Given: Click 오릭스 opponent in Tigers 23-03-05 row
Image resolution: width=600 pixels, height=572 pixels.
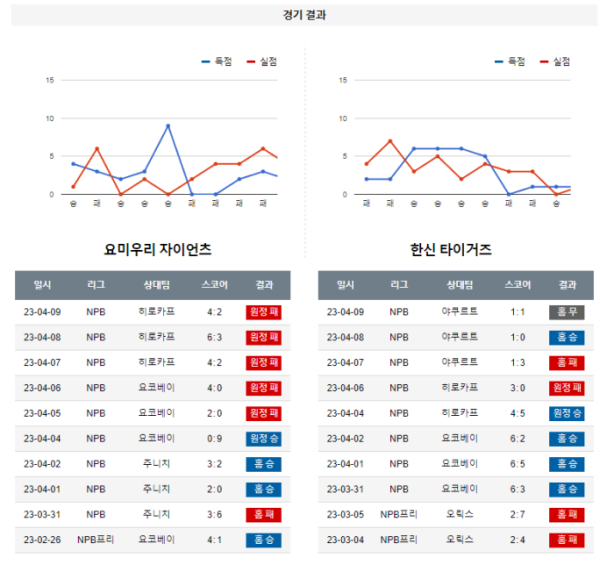Looking at the screenshot, I should click(460, 515).
